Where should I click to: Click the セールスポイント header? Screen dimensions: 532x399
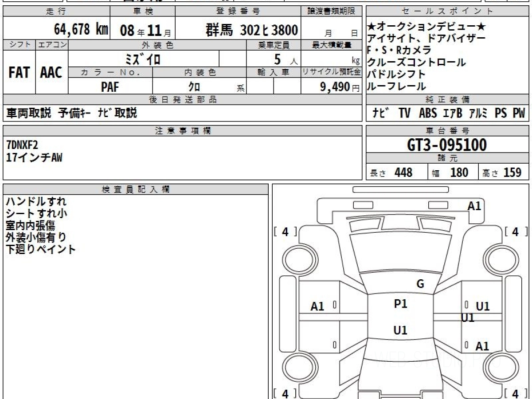pyautogui.click(x=448, y=11)
